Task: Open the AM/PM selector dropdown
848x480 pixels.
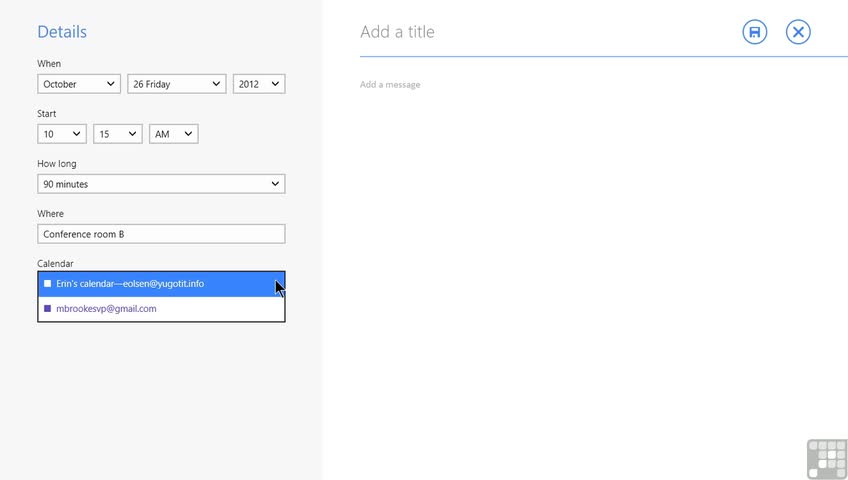Action: click(x=174, y=134)
